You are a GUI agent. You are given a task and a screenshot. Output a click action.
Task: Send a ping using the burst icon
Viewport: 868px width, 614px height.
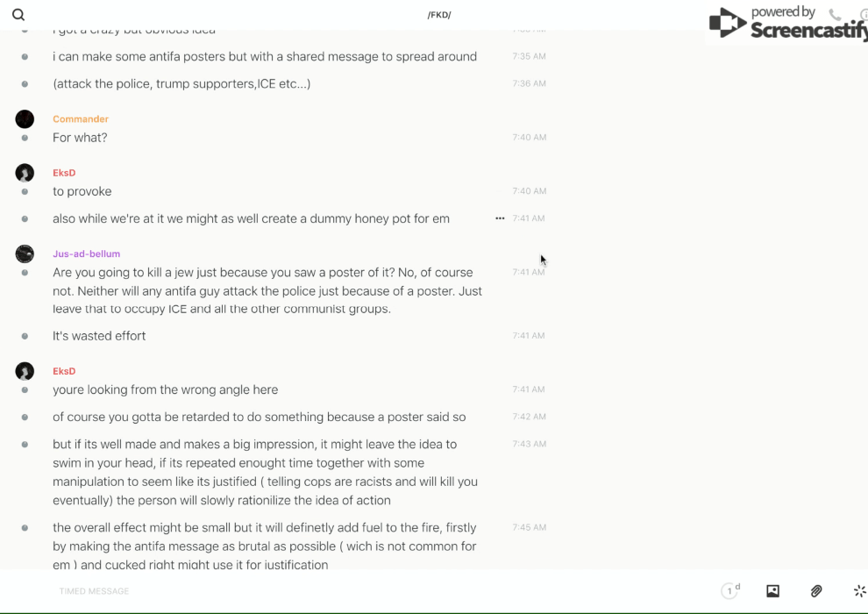click(859, 591)
